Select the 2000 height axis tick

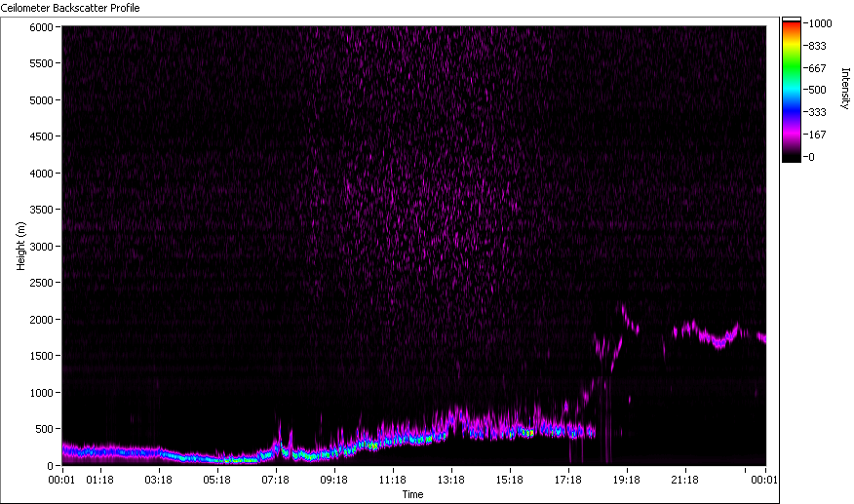(41, 320)
